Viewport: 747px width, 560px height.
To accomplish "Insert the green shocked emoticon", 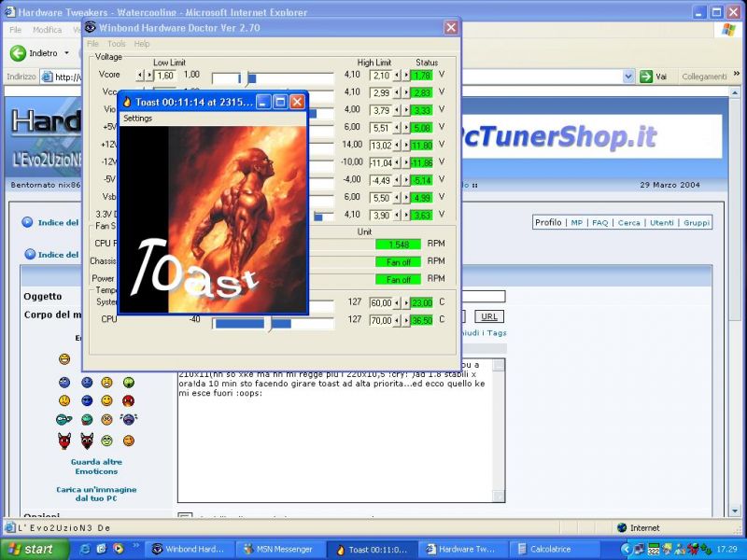I will pos(128,382).
